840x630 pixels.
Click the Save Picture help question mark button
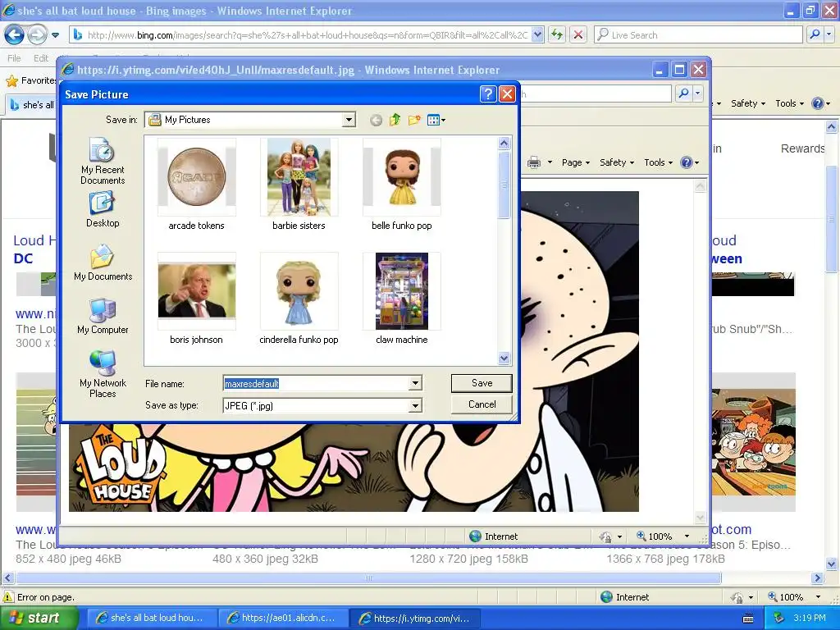point(488,94)
